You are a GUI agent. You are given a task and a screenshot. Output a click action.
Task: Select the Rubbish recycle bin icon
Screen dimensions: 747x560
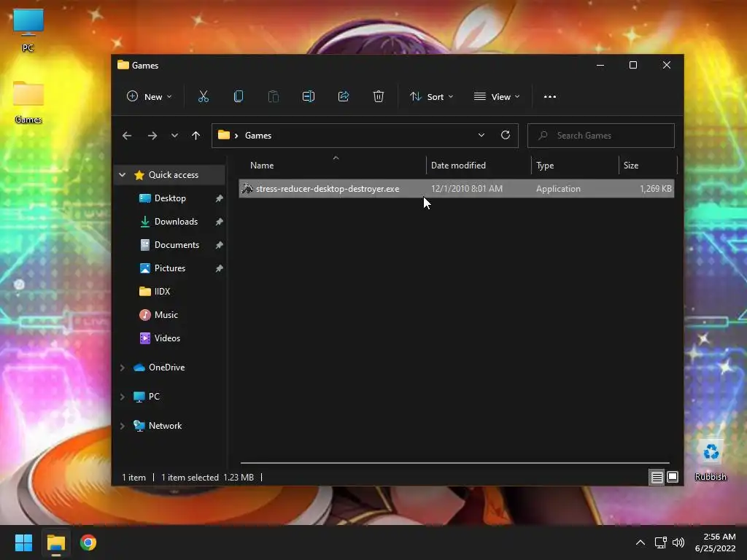pos(711,461)
